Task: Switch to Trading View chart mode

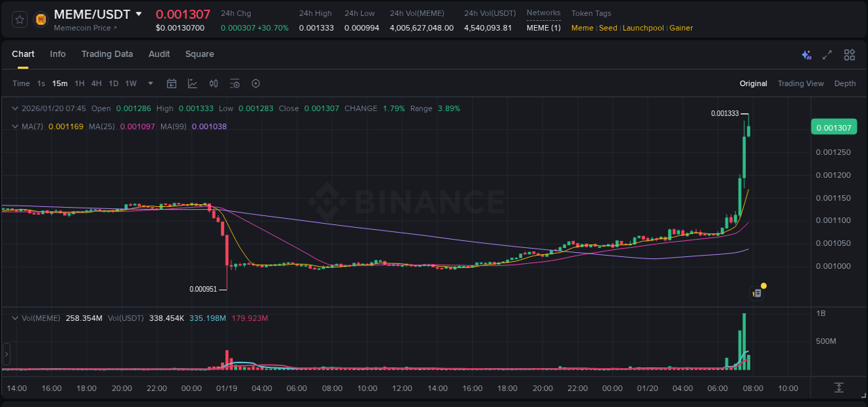Action: pyautogui.click(x=801, y=83)
